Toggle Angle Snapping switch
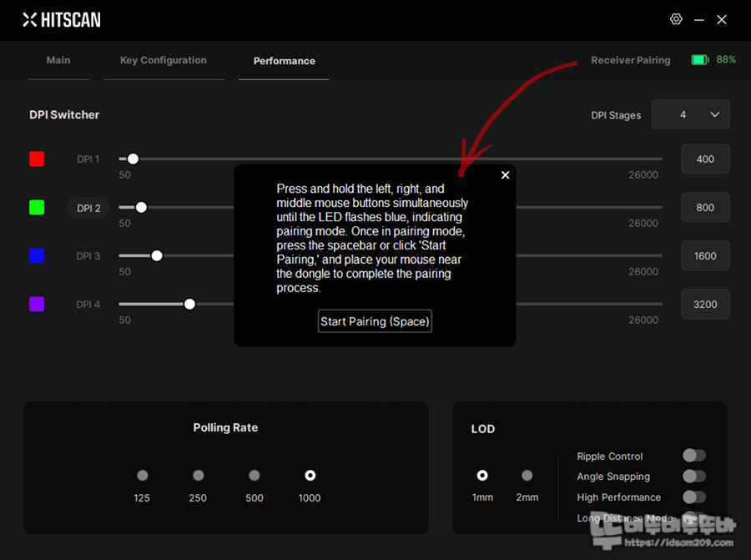Screen dimensions: 751x560 pyautogui.click(x=694, y=477)
